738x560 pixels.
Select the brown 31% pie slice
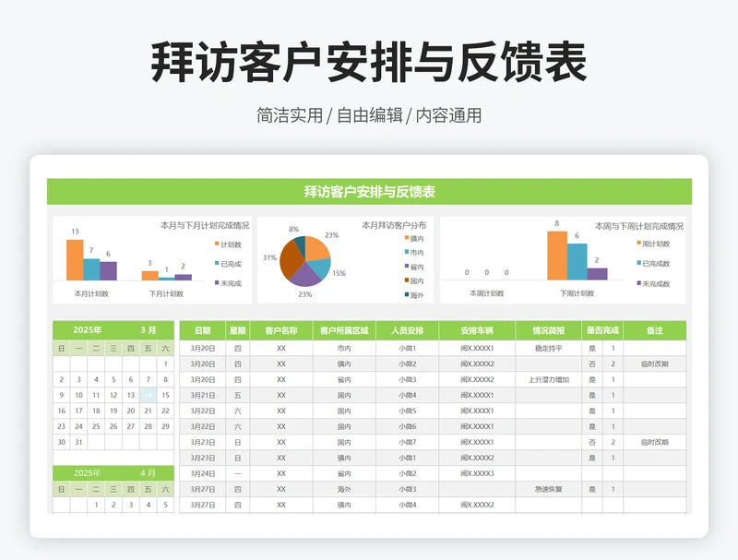coord(290,261)
